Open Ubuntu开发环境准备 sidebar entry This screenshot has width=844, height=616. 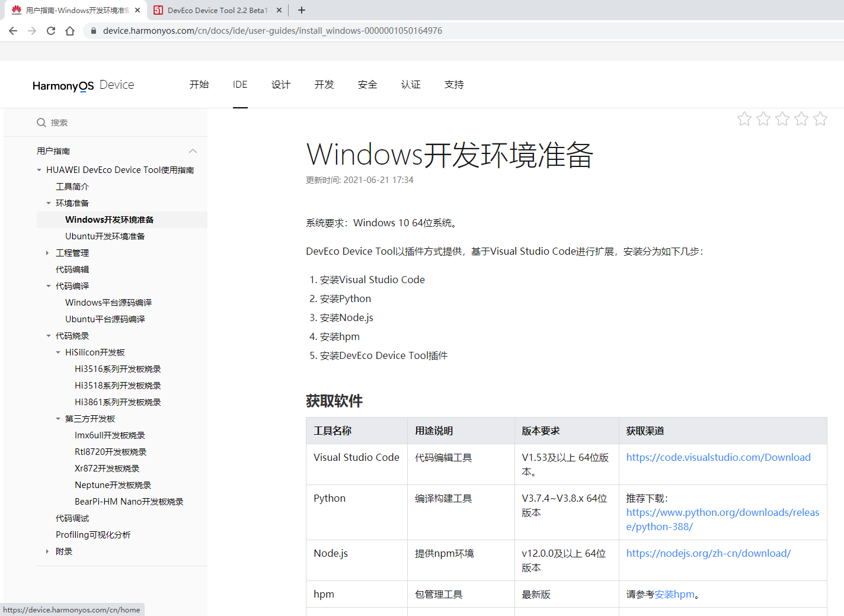(x=105, y=236)
